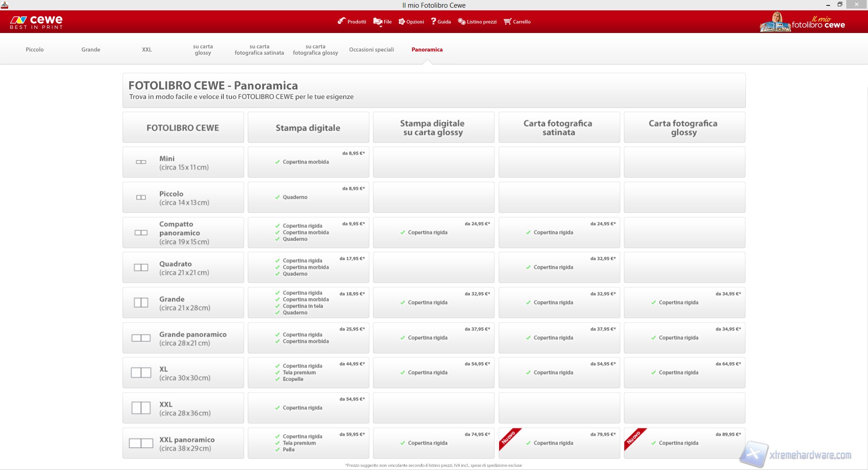Open the File menu dropdown

[377, 22]
